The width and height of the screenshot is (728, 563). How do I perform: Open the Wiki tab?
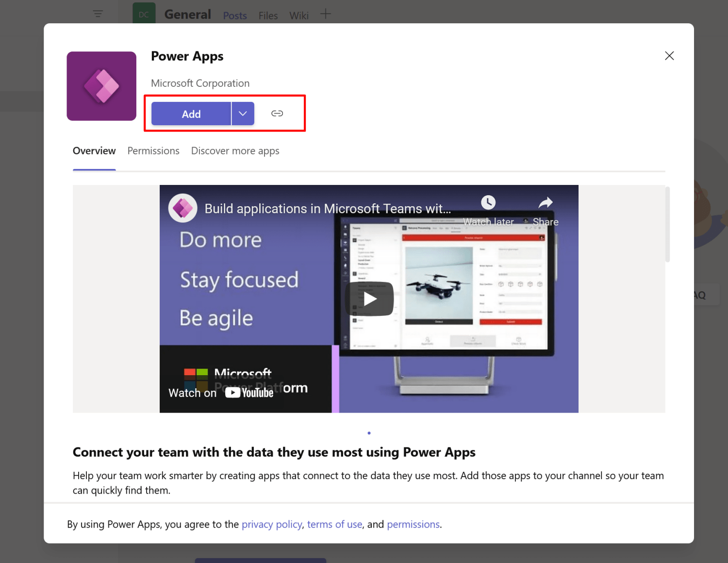click(298, 16)
